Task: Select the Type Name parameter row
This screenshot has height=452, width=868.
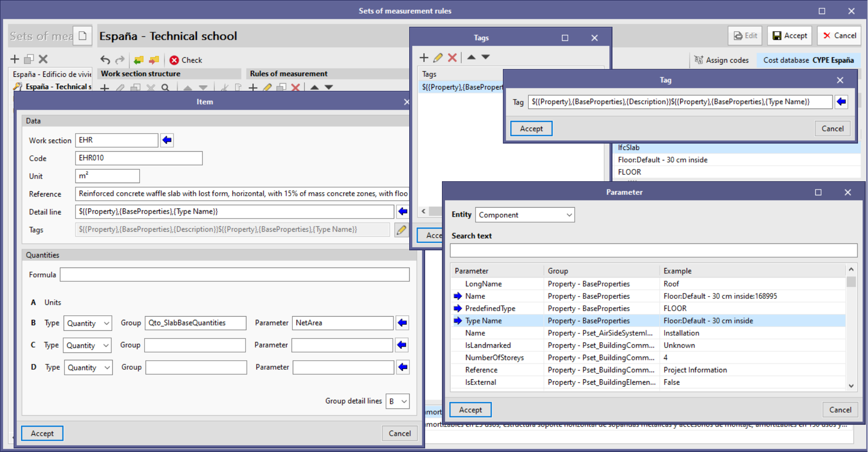Action: (648, 321)
